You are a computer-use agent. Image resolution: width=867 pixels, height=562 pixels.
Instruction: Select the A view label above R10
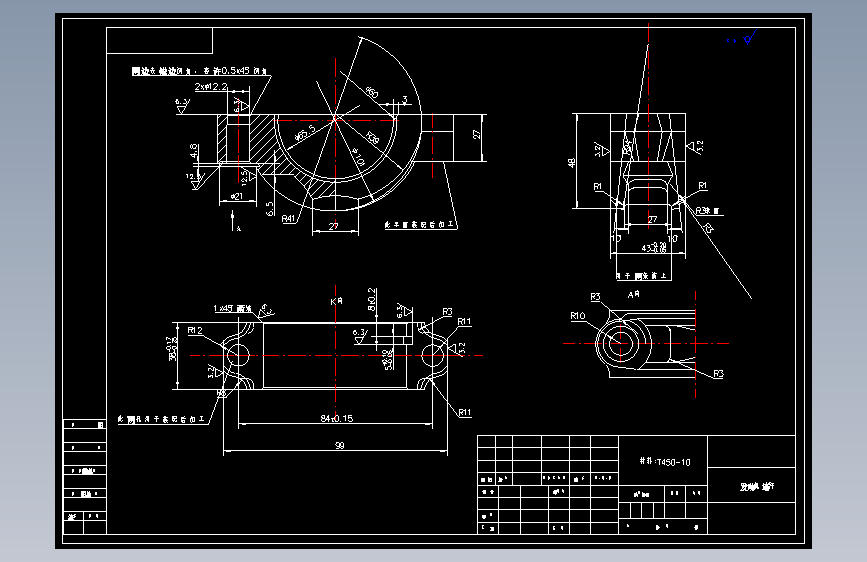pos(634,294)
